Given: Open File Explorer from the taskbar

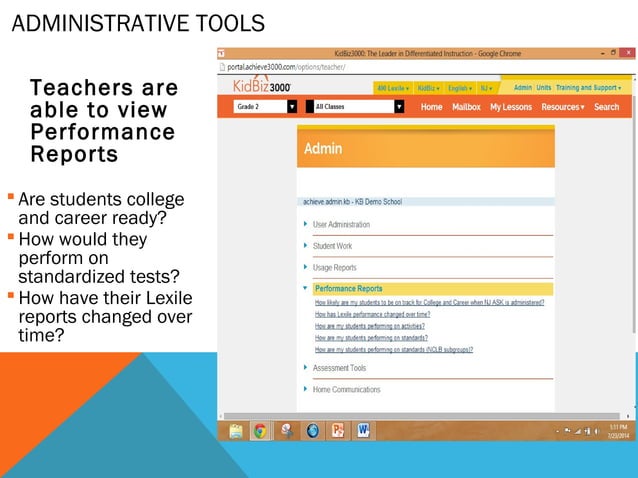Looking at the screenshot, I should [236, 431].
